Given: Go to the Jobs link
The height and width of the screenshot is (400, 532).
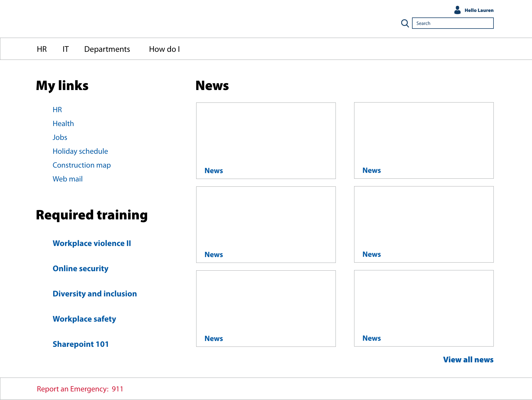Looking at the screenshot, I should point(60,137).
